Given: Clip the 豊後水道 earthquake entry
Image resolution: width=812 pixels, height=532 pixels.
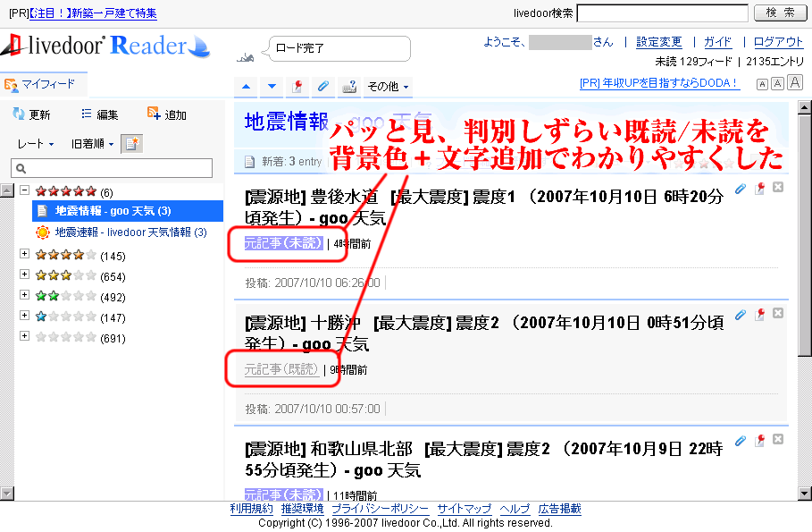Looking at the screenshot, I should point(741,189).
